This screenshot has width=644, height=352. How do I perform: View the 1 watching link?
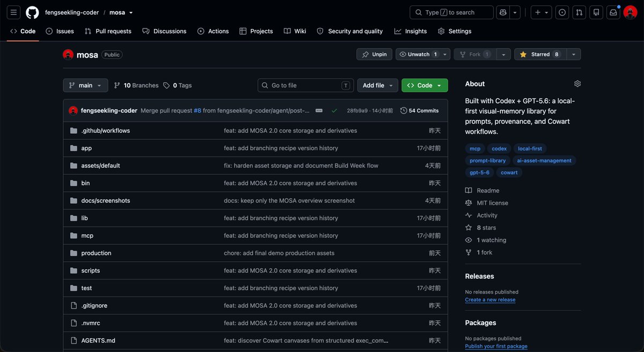486,240
